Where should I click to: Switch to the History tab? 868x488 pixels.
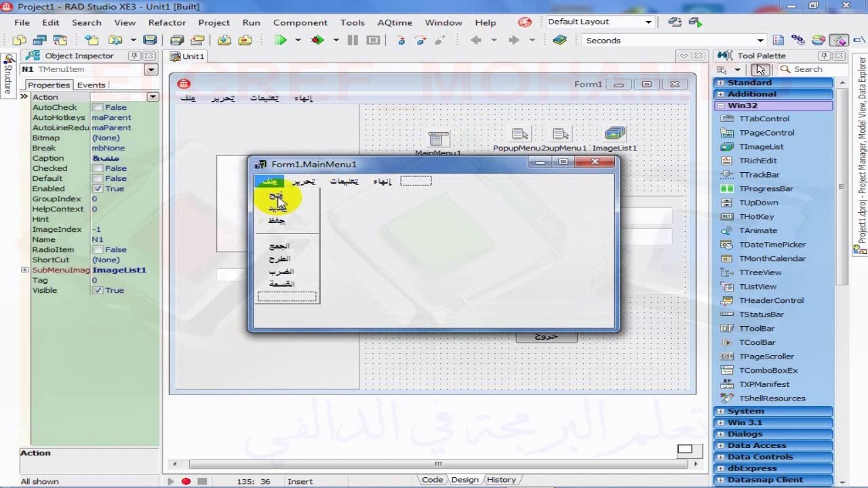coord(501,480)
